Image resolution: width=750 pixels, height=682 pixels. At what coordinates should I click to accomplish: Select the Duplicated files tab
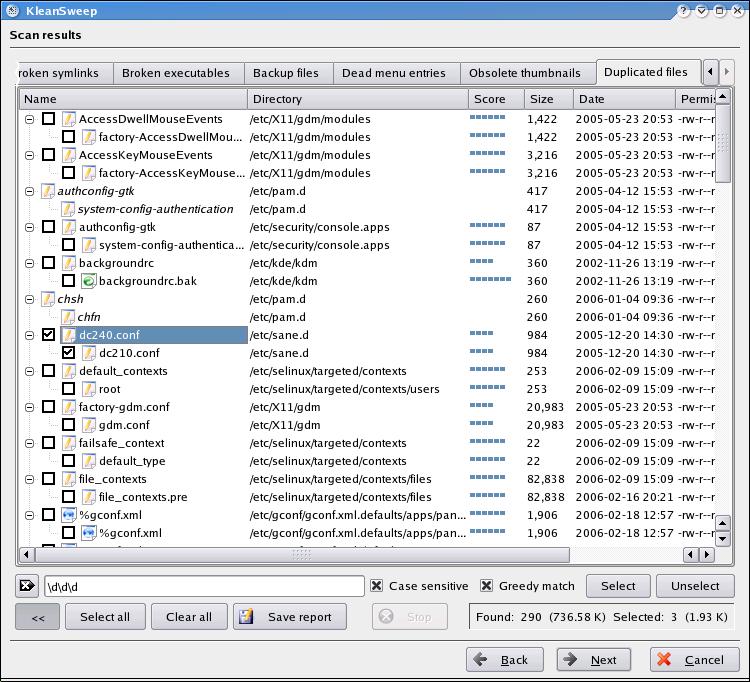648,72
